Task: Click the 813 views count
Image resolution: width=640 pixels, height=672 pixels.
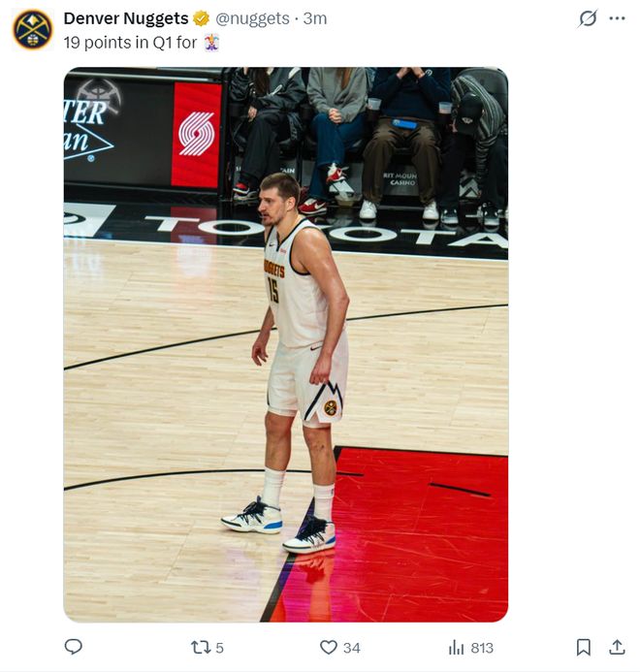Action: point(482,648)
